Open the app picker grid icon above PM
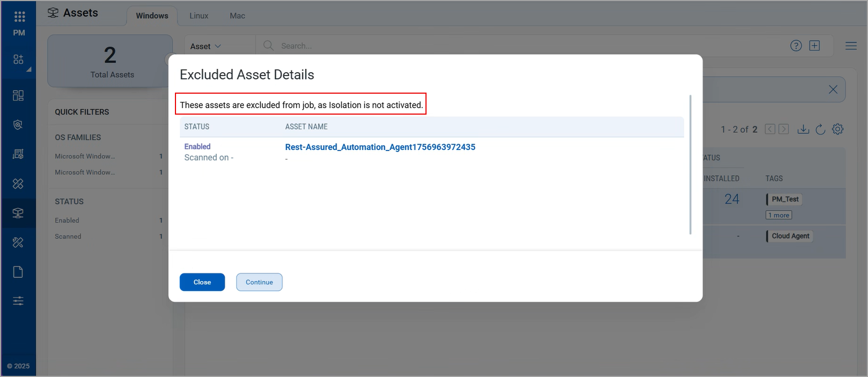Viewport: 868px width, 377px height. (x=19, y=17)
